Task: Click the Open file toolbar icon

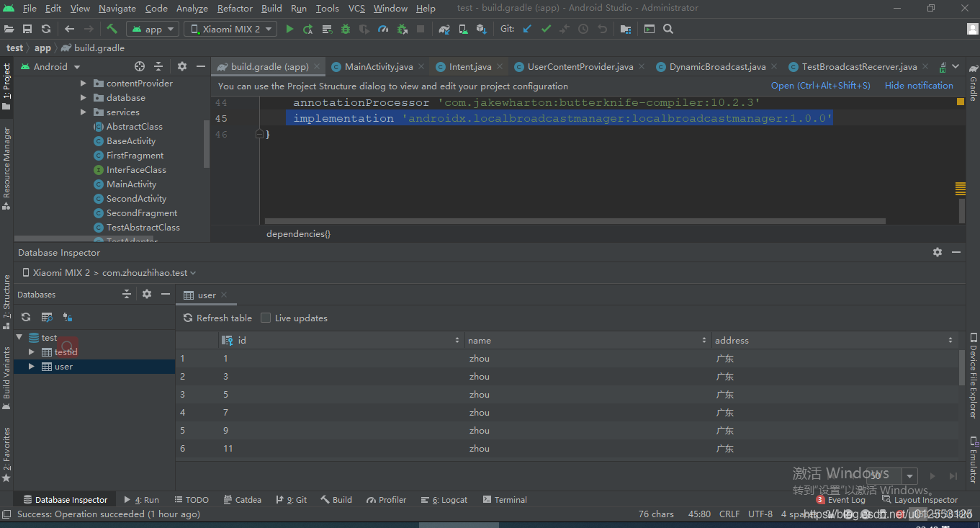Action: (x=9, y=29)
